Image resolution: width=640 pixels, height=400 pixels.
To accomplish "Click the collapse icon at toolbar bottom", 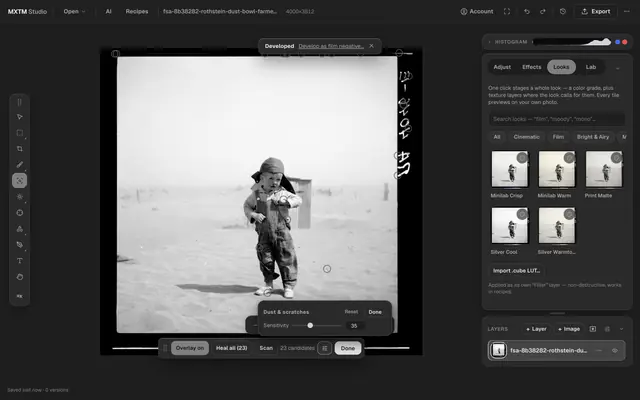I will click(20, 296).
